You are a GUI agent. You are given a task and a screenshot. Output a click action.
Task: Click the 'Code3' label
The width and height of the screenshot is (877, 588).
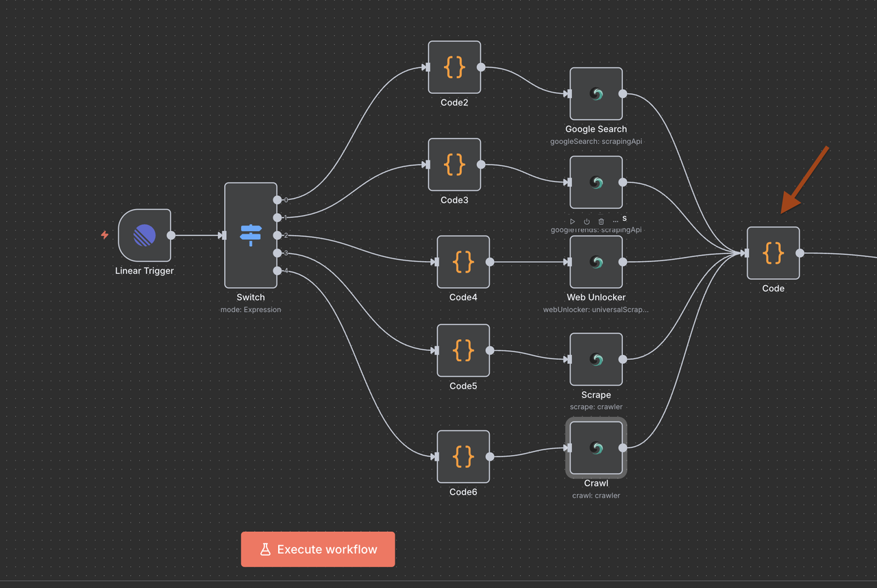pos(454,200)
